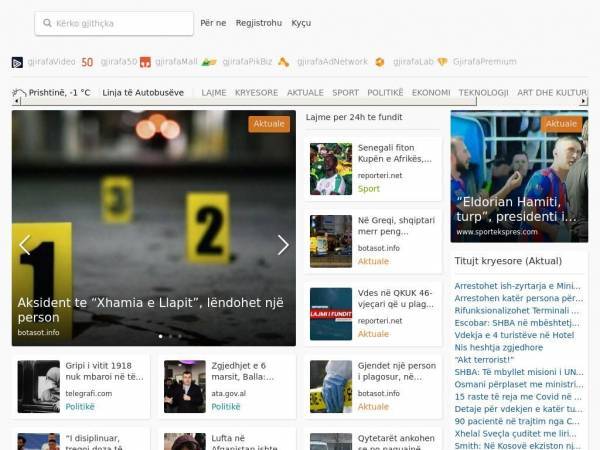
Task: Click the Kyçu login link
Action: pyautogui.click(x=301, y=23)
